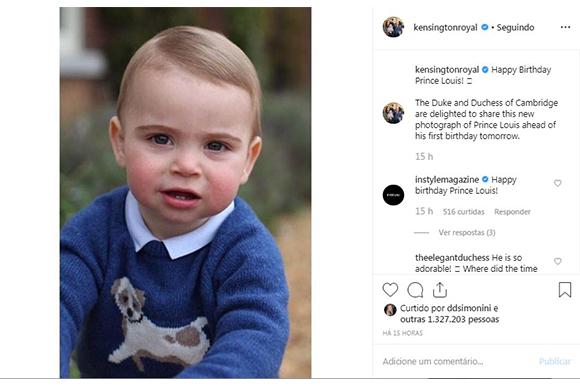Like the post with the heart icon
Image resolution: width=580 pixels, height=387 pixels.
tap(390, 290)
